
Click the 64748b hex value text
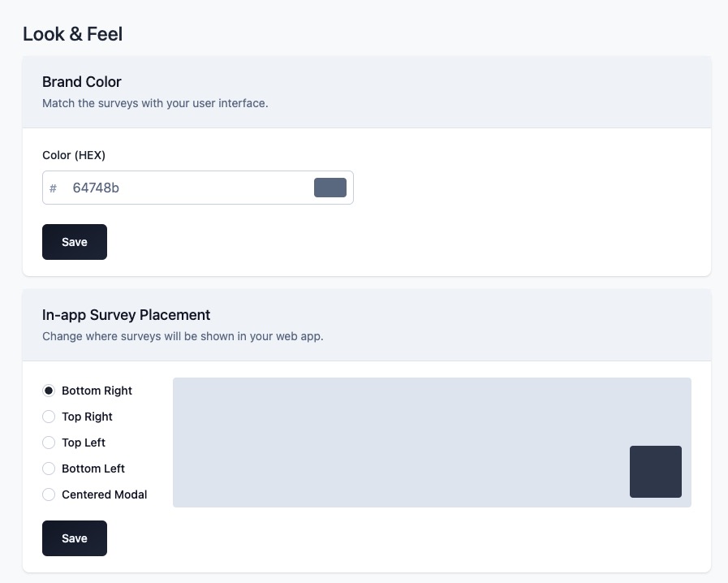[x=96, y=188]
